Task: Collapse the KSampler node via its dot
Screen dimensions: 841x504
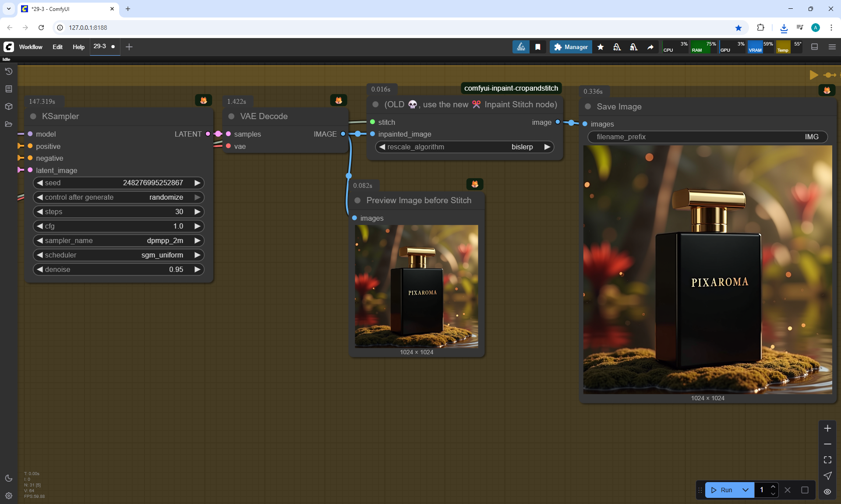Action: pyautogui.click(x=33, y=116)
